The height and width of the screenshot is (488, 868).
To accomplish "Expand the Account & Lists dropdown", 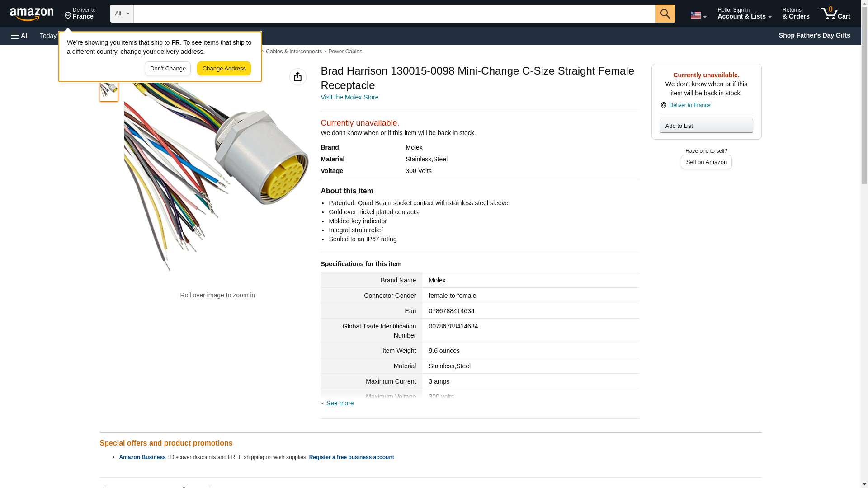I will click(744, 14).
